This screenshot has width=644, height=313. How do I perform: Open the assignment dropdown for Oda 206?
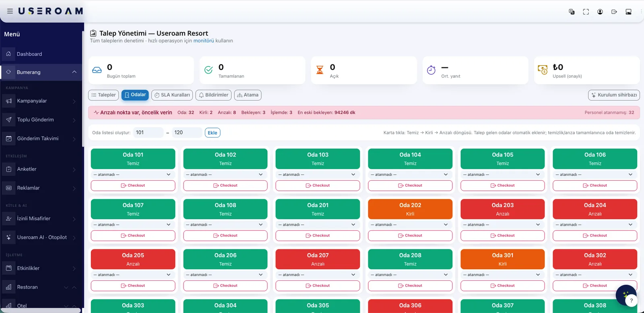click(x=225, y=275)
